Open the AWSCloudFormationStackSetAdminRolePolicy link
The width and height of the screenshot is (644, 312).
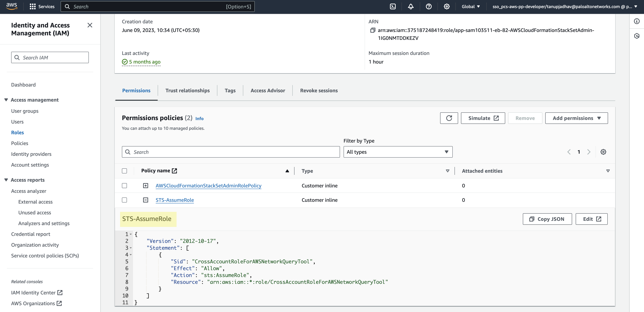(x=208, y=185)
